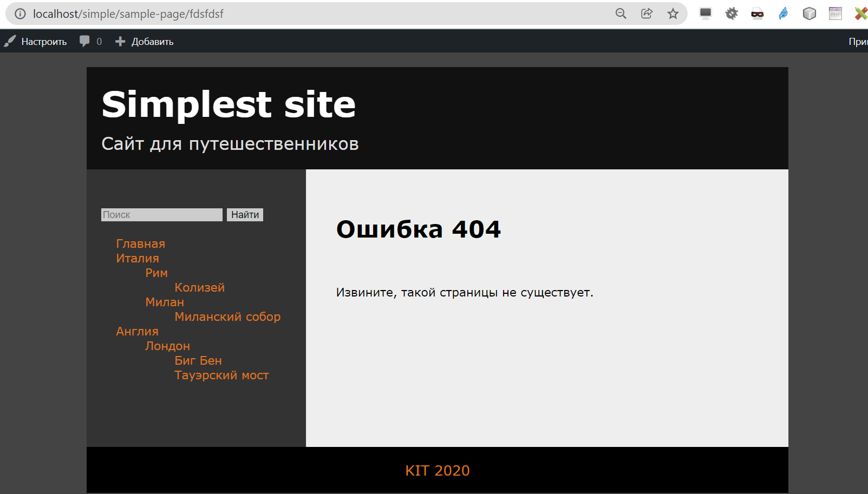Click the share page icon

pos(647,14)
